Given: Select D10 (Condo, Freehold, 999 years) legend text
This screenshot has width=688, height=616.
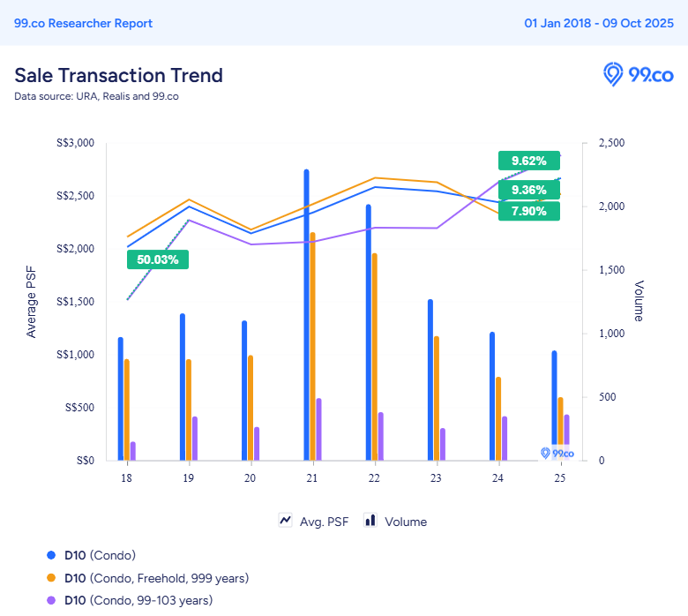Looking at the screenshot, I should (156, 578).
